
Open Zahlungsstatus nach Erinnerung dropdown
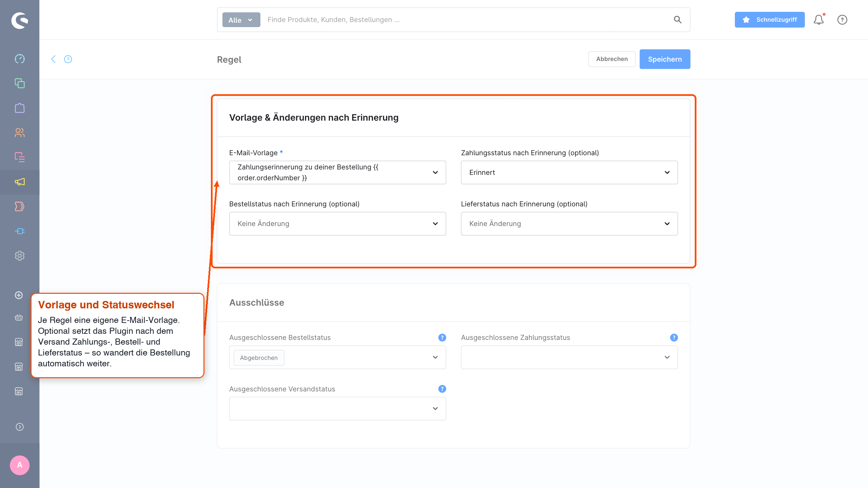coord(569,172)
